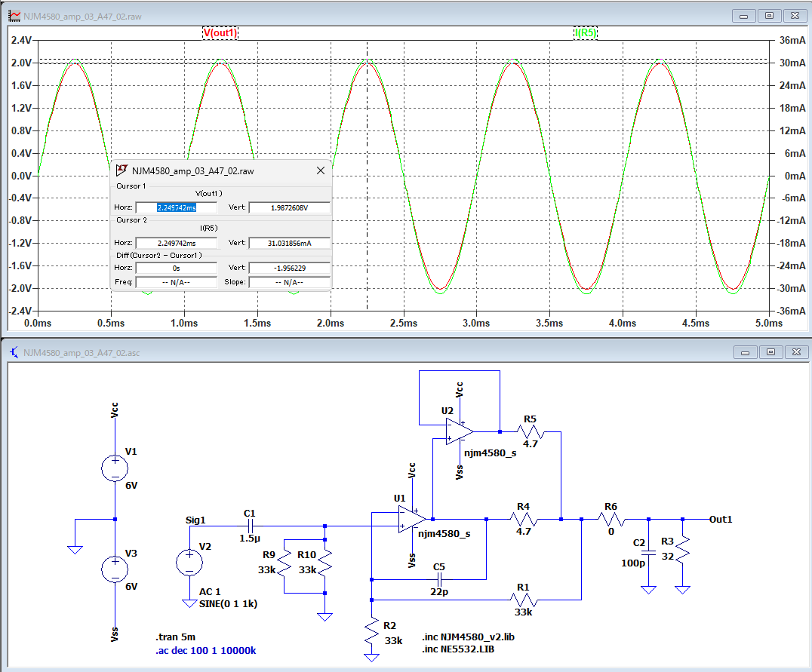Click the Out1 net label
This screenshot has height=672, width=812.
[x=720, y=520]
